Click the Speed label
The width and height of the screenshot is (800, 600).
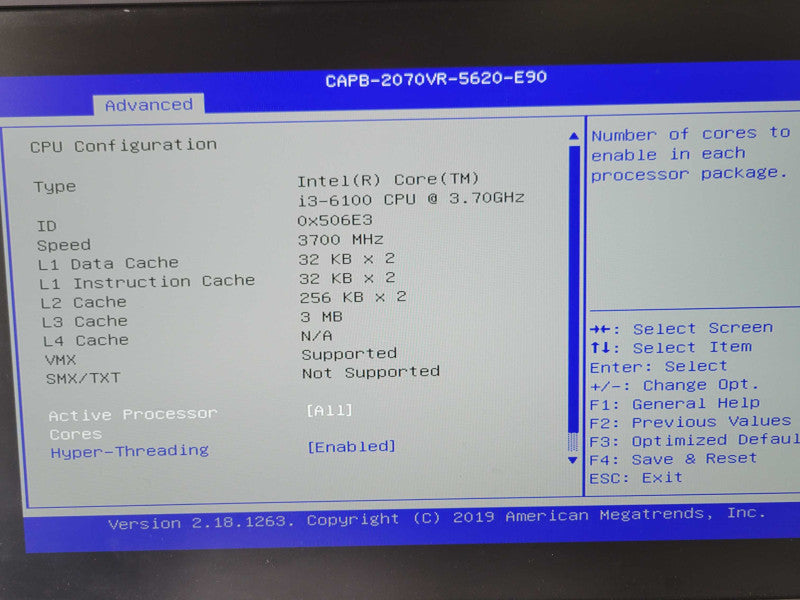(64, 245)
